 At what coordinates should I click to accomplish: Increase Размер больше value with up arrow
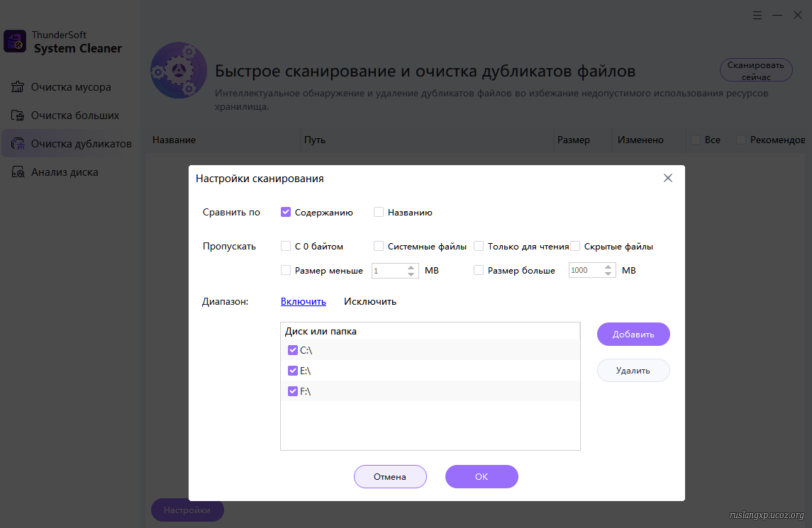click(x=608, y=267)
